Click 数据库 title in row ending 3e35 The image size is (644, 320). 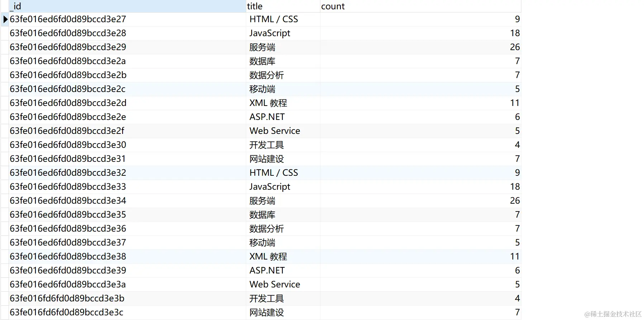click(x=283, y=215)
